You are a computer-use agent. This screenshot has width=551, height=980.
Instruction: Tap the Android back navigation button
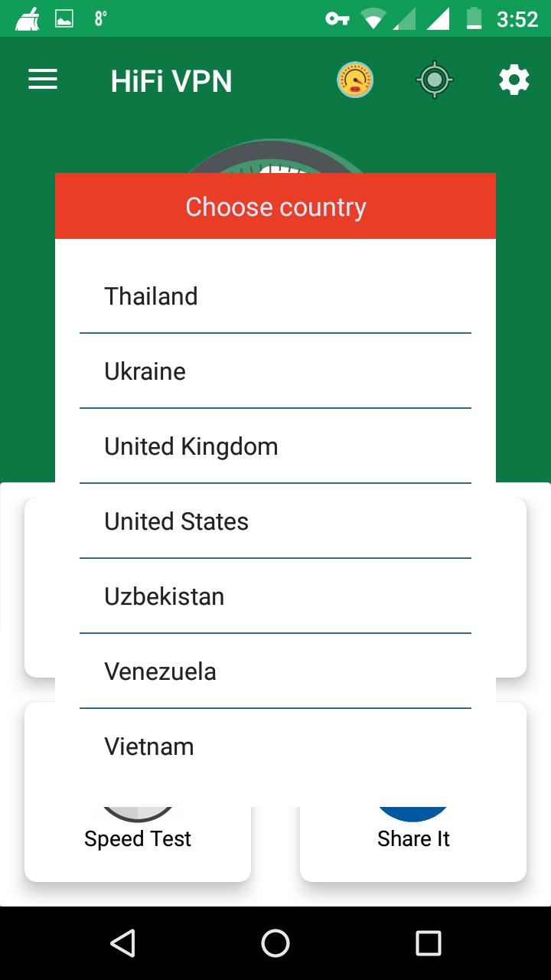122,943
